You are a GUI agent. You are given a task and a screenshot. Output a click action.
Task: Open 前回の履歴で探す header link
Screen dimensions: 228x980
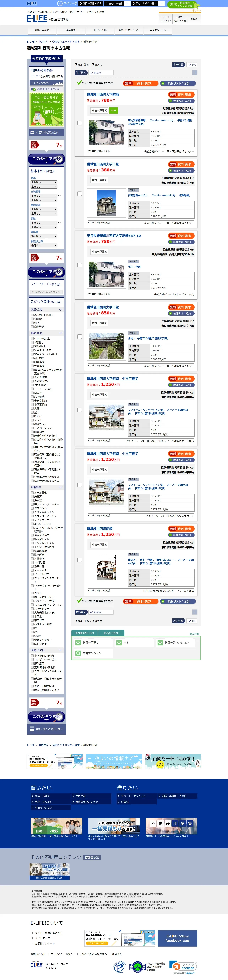click(x=91, y=3)
